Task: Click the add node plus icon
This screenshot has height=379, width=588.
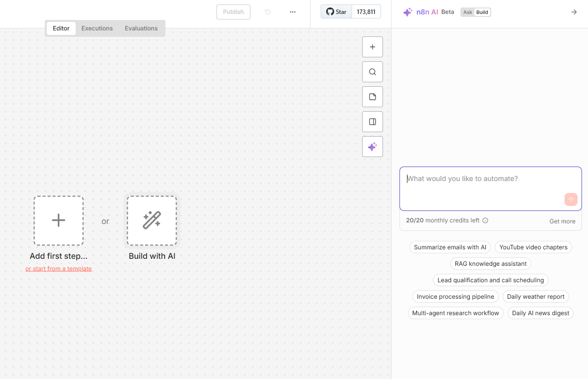Action: [x=373, y=47]
